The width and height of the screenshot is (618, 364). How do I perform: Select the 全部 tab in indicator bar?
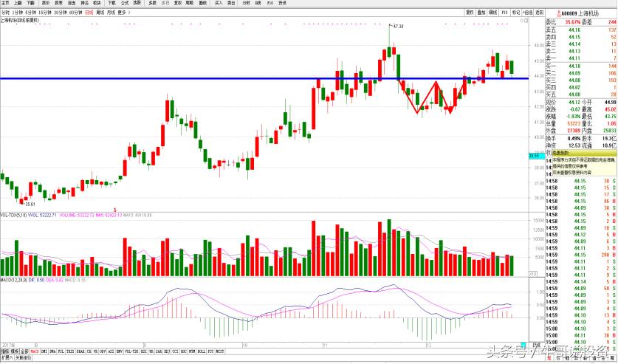click(x=24, y=351)
